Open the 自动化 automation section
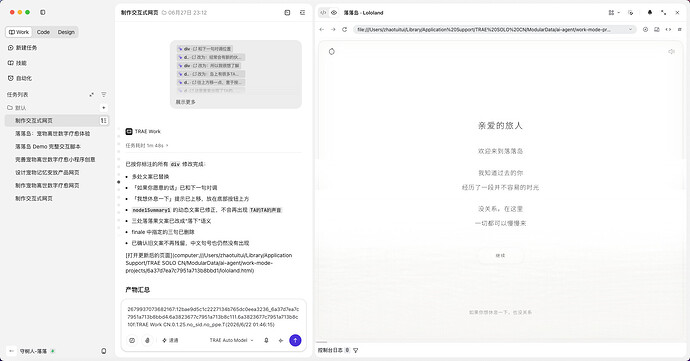The height and width of the screenshot is (361, 690). point(20,78)
